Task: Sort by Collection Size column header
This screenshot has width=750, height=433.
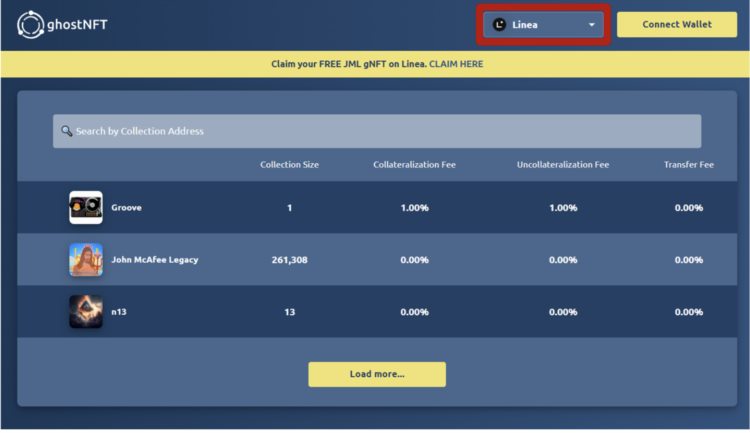Action: click(289, 164)
